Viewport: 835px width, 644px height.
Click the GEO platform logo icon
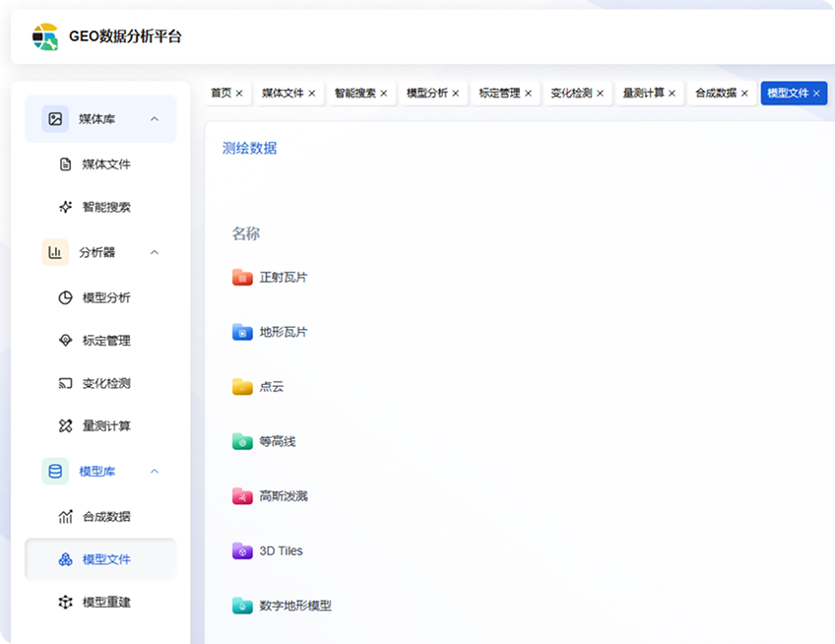pyautogui.click(x=45, y=36)
